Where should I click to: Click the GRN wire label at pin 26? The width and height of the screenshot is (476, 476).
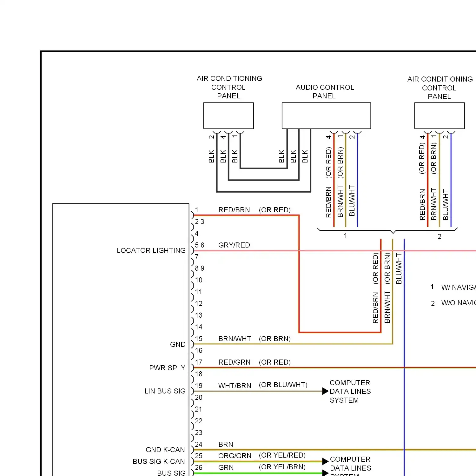[226, 467]
